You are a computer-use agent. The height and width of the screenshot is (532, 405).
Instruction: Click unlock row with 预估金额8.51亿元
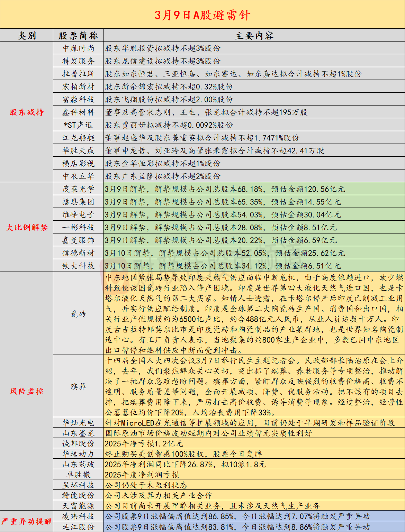[254, 228]
